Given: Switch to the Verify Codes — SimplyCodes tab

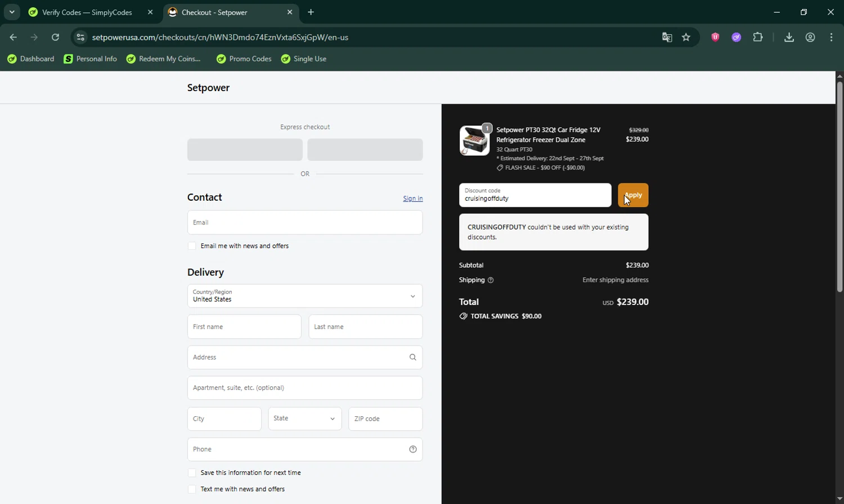Looking at the screenshot, I should 87,12.
